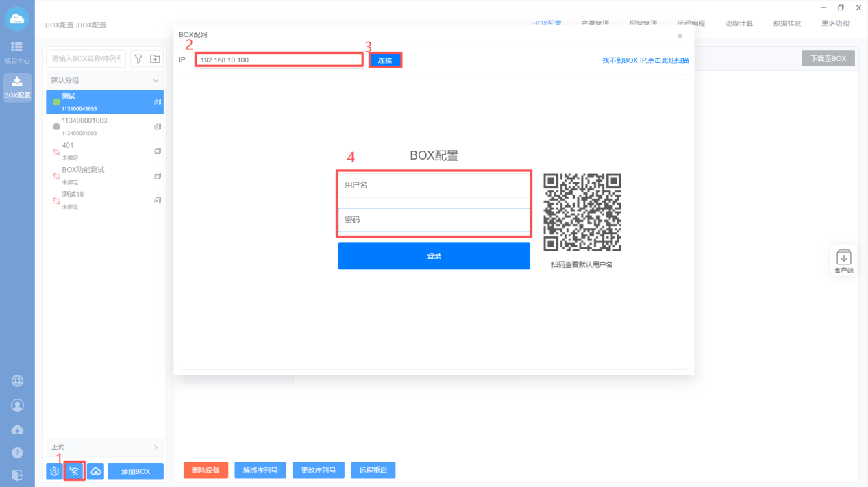Click the filter funnel icon
Screen dimensions: 868x487
(x=138, y=59)
